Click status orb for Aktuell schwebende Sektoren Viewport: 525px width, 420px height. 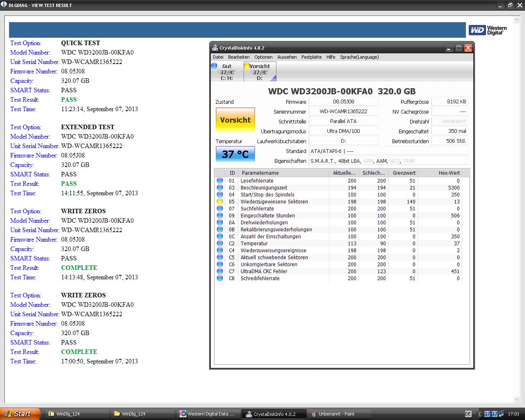pos(220,257)
